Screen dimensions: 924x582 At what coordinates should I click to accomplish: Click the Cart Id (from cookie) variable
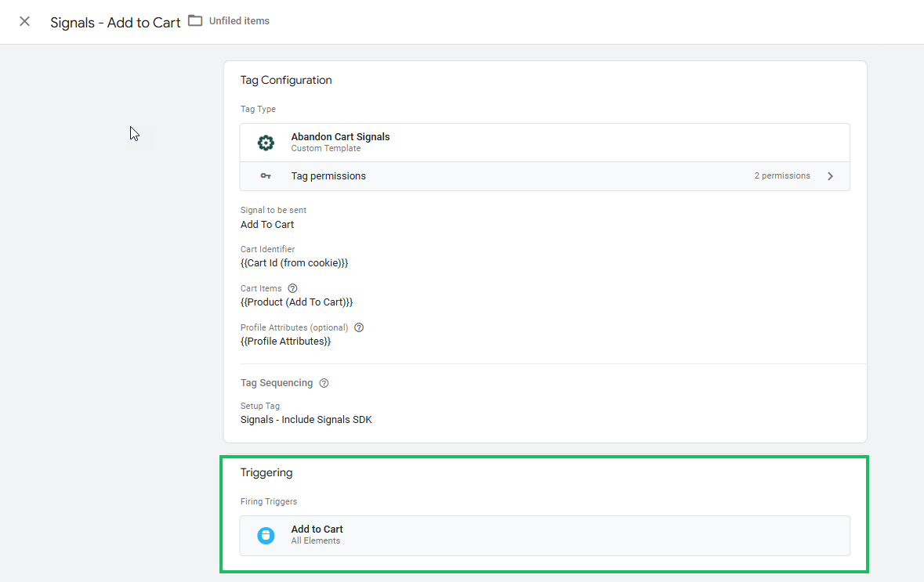pyautogui.click(x=294, y=263)
